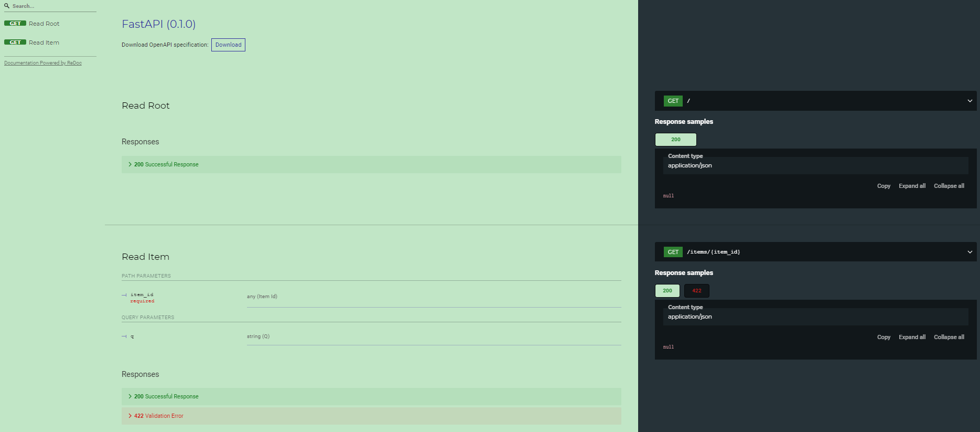Click application/json content type in Read Root

click(x=690, y=165)
